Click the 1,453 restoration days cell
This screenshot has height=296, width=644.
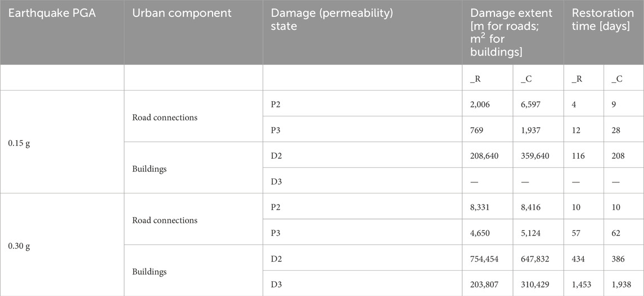tap(579, 285)
